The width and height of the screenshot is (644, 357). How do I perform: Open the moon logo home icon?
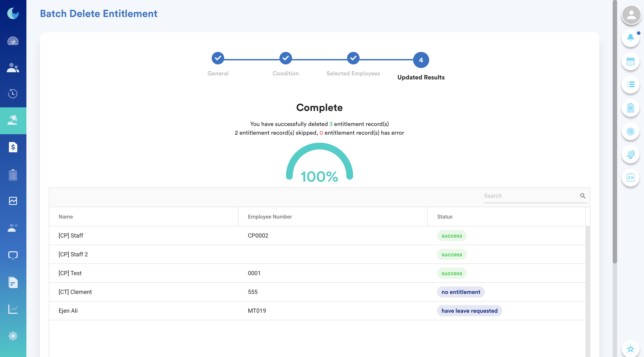[x=13, y=13]
